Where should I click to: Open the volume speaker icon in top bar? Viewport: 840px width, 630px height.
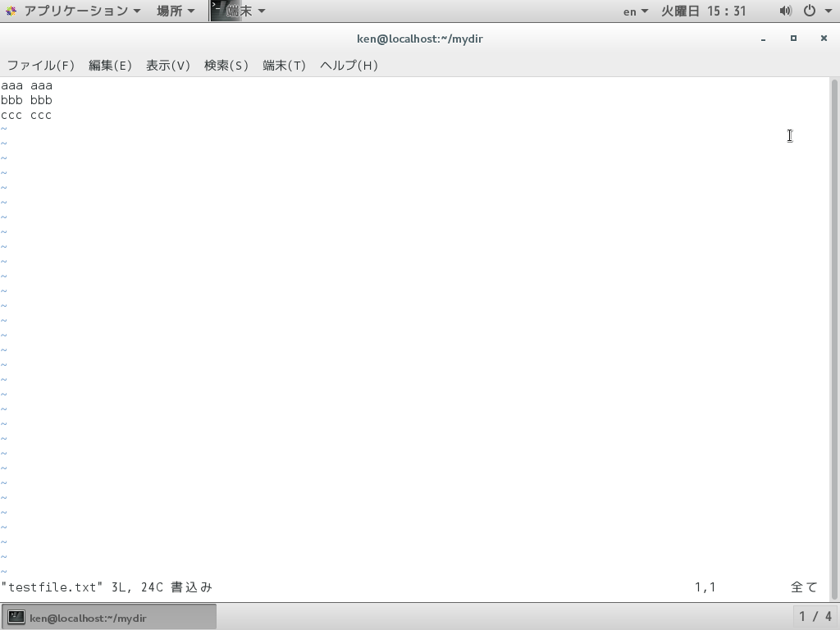[785, 11]
